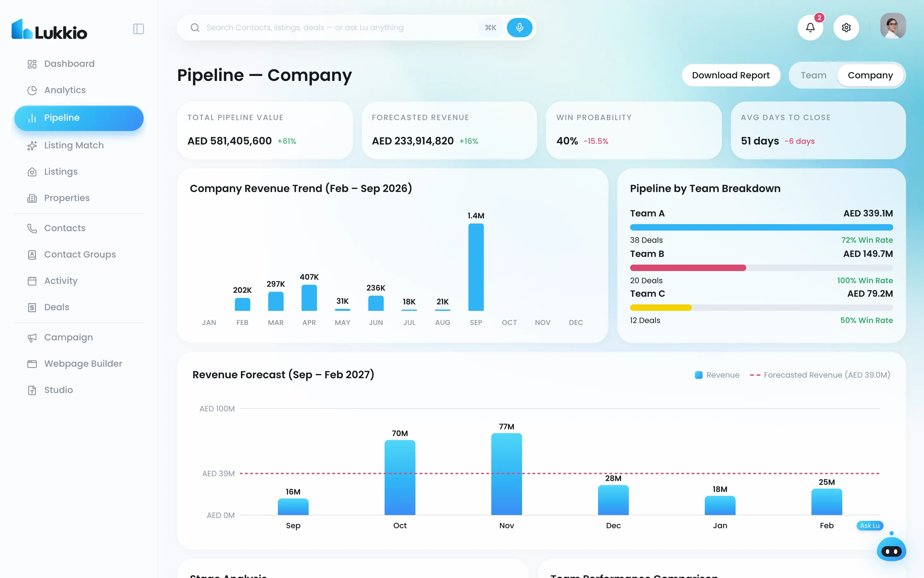Click the Forecasted Revenue card
Viewport: 924px width, 578px height.
pyautogui.click(x=449, y=130)
